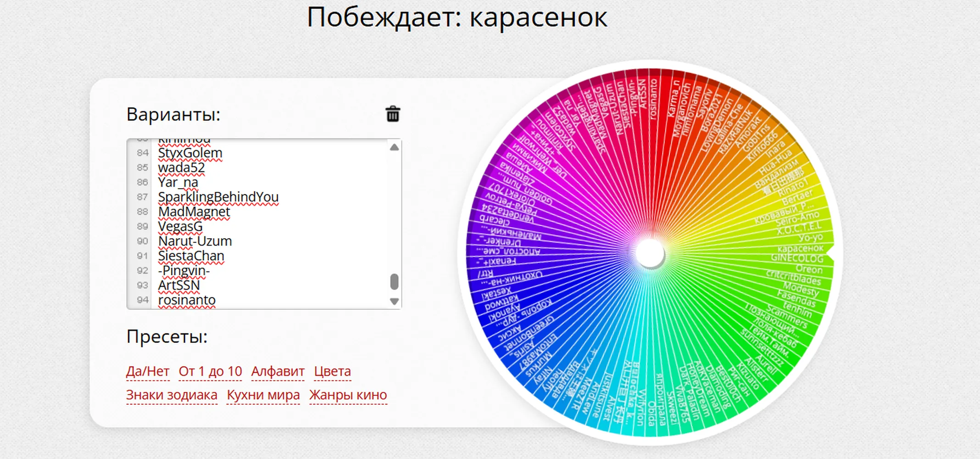Click the trash icon to clear variants
980x459 pixels.
393,113
